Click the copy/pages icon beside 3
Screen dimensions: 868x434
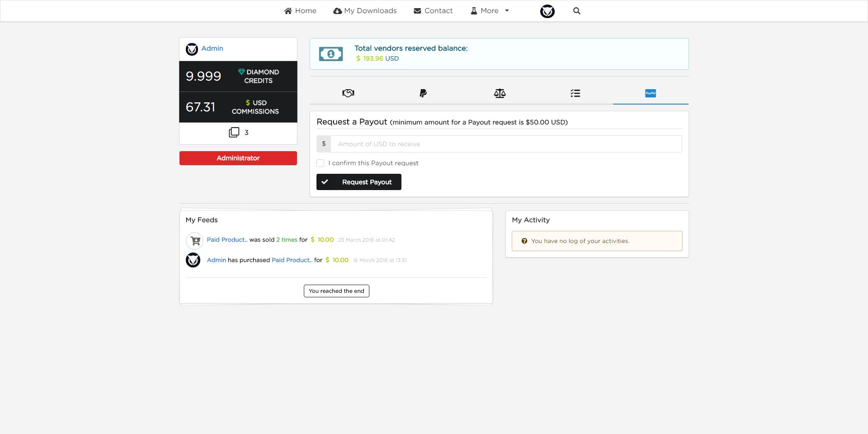tap(234, 132)
